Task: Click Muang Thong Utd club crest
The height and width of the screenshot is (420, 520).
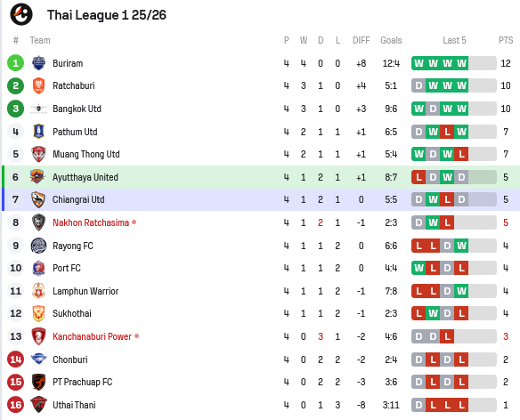Action: pos(38,154)
